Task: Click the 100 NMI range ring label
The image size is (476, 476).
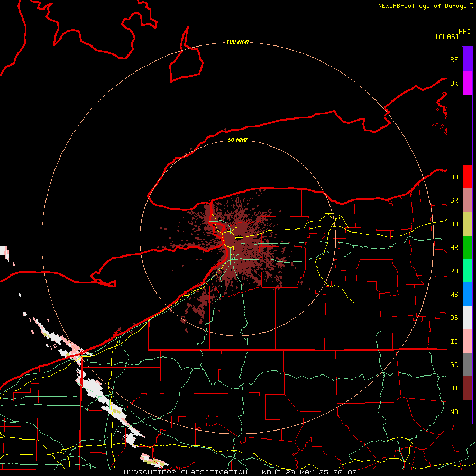Action: pyautogui.click(x=237, y=42)
